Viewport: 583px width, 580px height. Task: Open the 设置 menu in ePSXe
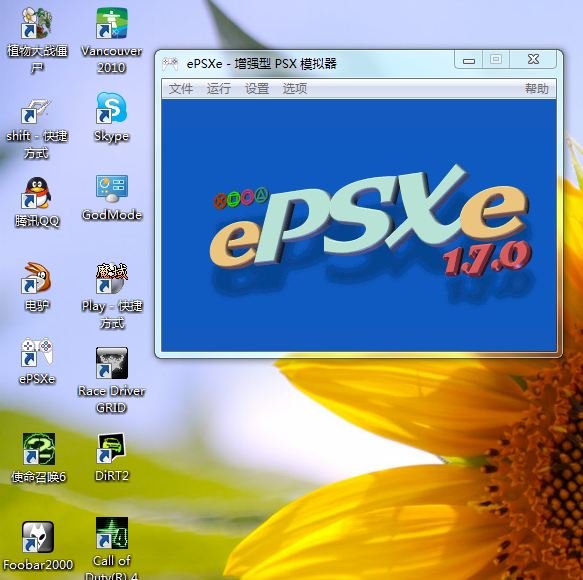[x=257, y=89]
